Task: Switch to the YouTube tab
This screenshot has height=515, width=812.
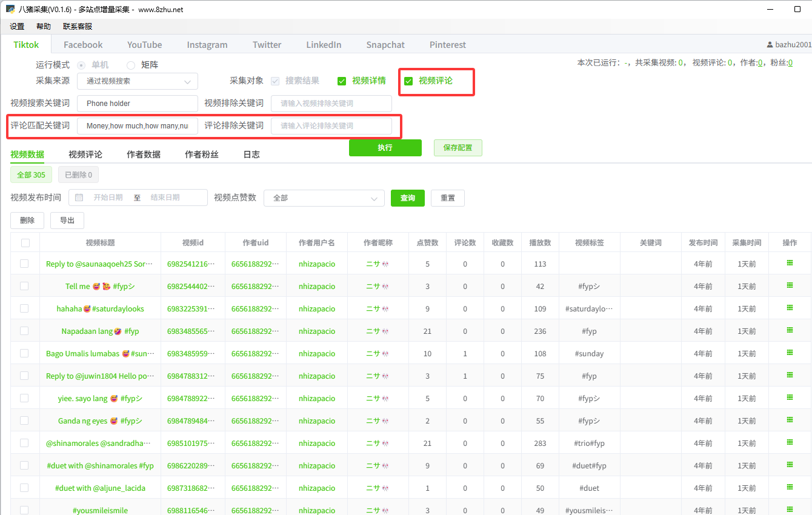Action: [x=144, y=45]
